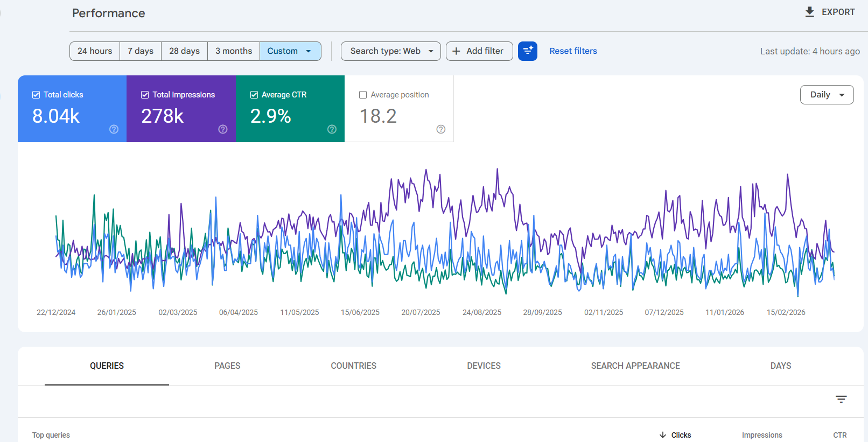This screenshot has height=442, width=868.
Task: Open the Custom date range dropdown
Action: [290, 51]
